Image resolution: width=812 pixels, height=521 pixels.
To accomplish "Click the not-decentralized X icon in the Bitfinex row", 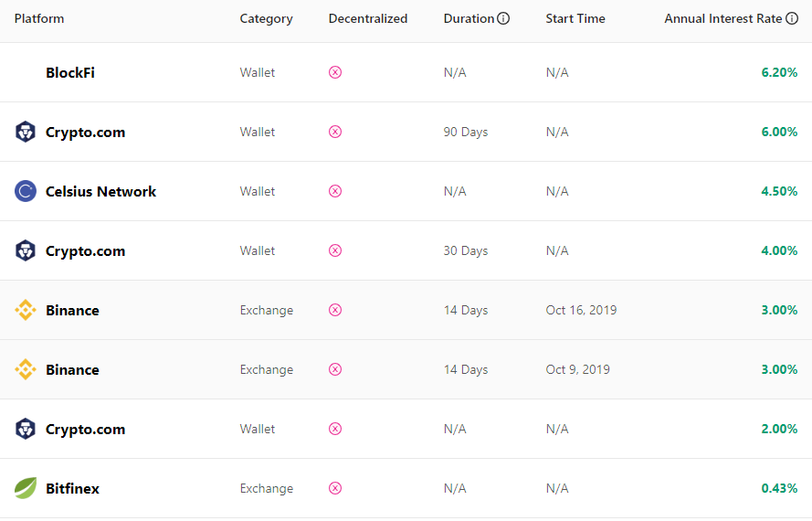I will pos(335,488).
